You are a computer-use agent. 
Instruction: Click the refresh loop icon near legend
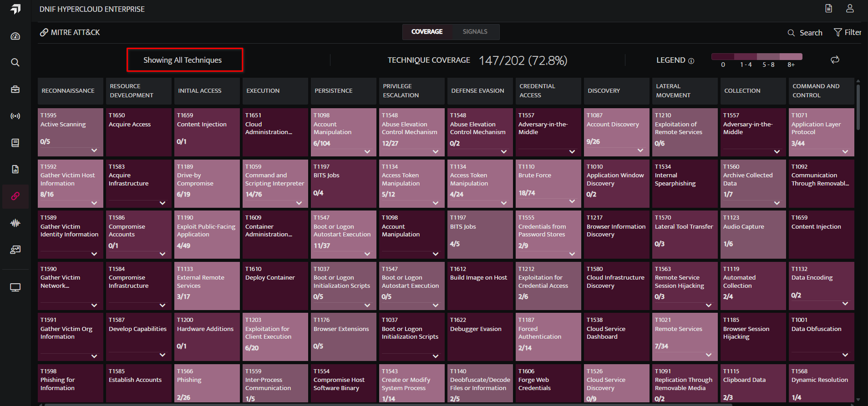[835, 60]
